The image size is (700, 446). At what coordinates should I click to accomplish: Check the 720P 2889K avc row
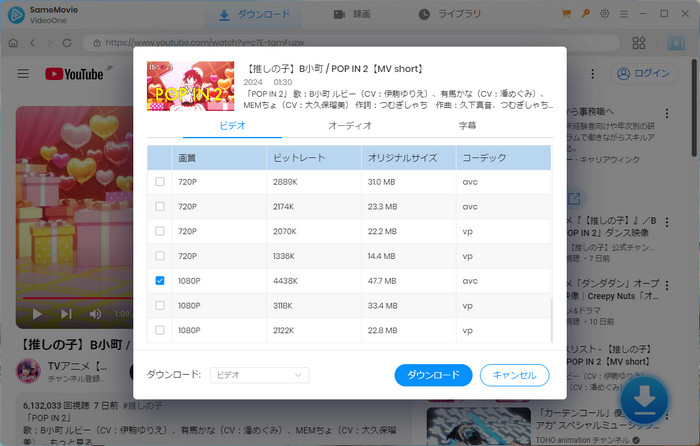[160, 182]
